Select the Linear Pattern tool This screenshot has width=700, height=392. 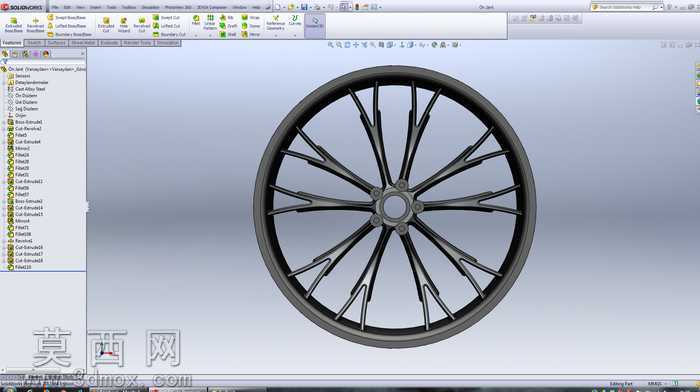(210, 22)
